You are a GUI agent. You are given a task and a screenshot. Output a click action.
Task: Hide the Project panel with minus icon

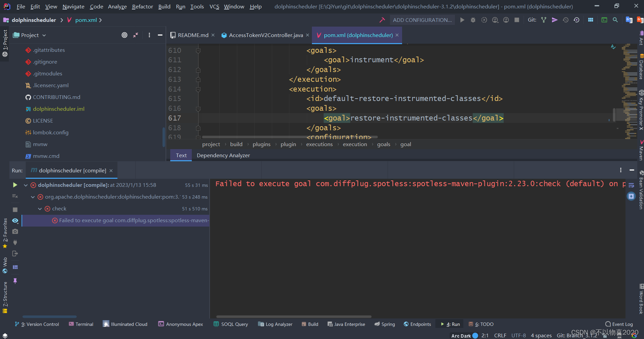click(160, 35)
